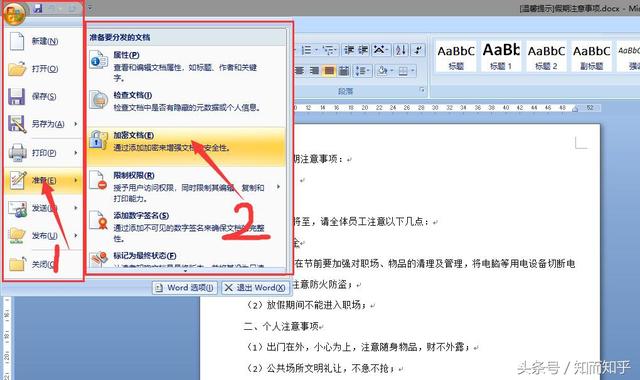Screen dimensions: 640x380
Task: Choose 添加数字签名(S) digital signature option
Action: point(187,227)
